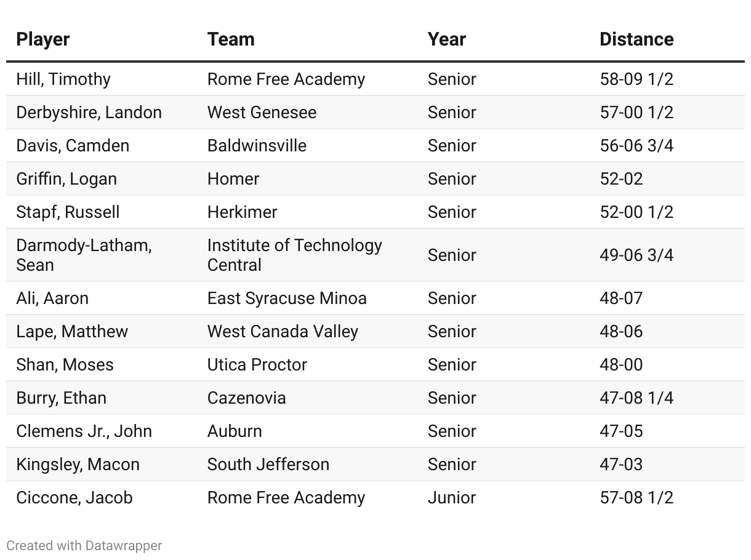751x560 pixels.
Task: Click the Player column header
Action: tap(42, 39)
